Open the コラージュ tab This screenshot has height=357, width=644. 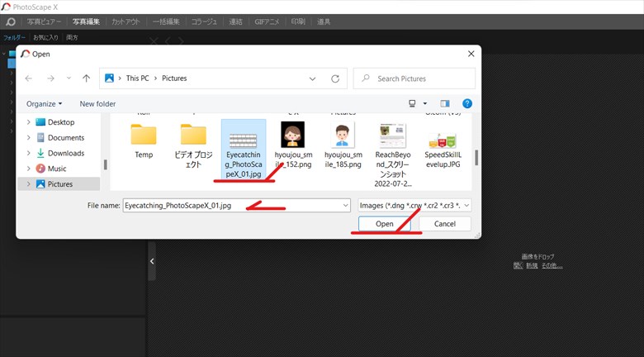204,21
